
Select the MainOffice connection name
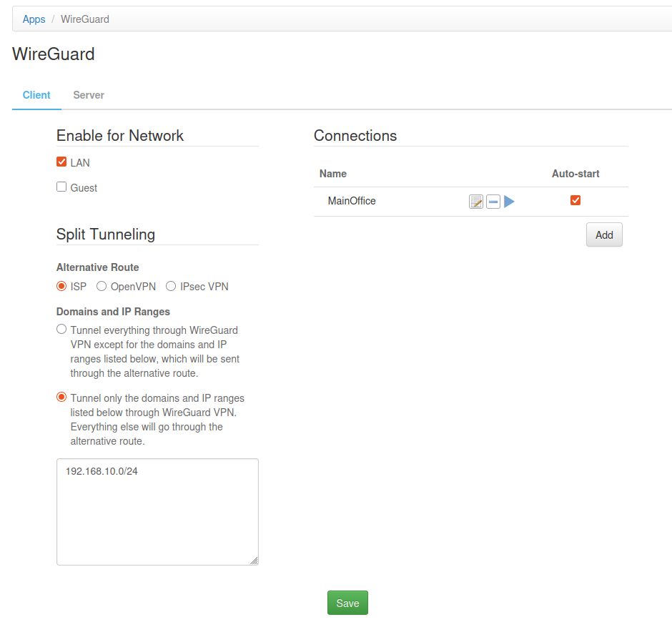pyautogui.click(x=352, y=201)
